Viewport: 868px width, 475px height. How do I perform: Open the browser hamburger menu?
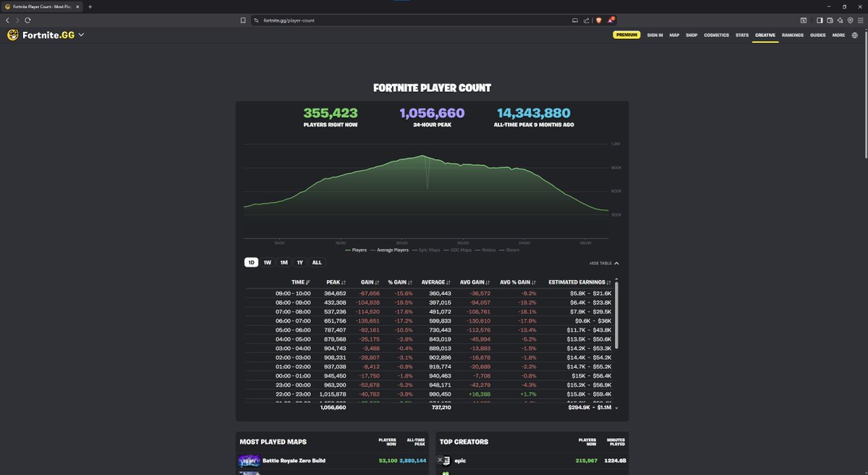861,20
